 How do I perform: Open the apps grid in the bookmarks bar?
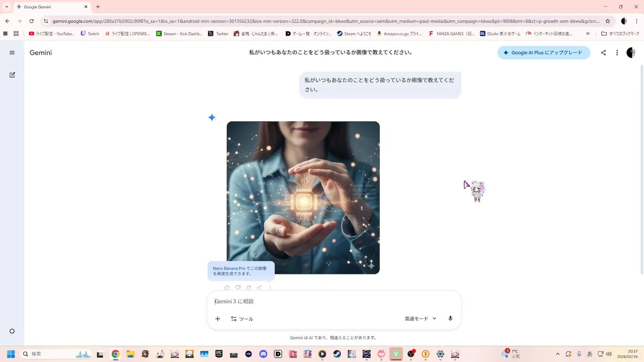coord(16,34)
